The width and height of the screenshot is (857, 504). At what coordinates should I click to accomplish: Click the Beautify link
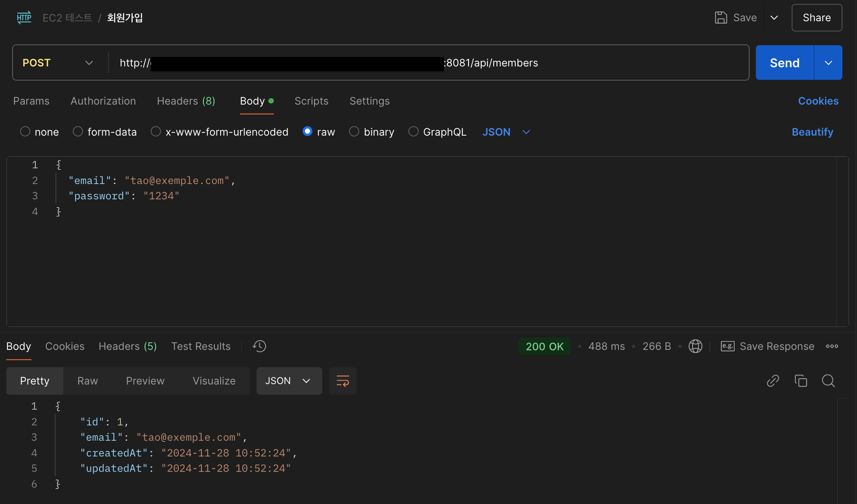click(x=812, y=132)
